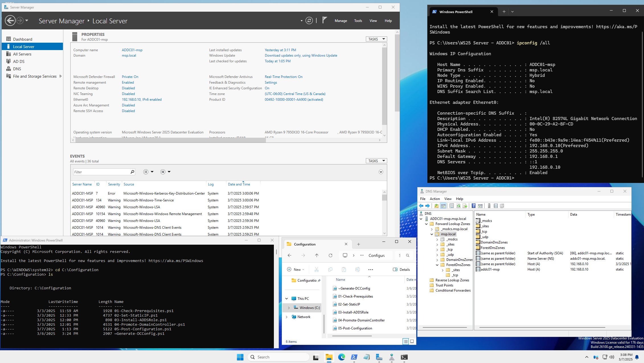Open the Action menu in DNS Manager
644x363 pixels.
(x=434, y=199)
